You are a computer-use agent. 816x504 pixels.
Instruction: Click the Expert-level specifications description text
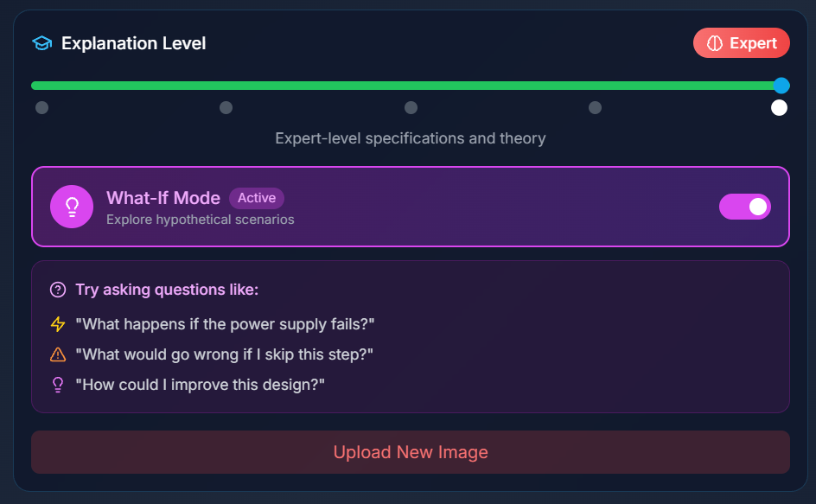click(x=411, y=138)
